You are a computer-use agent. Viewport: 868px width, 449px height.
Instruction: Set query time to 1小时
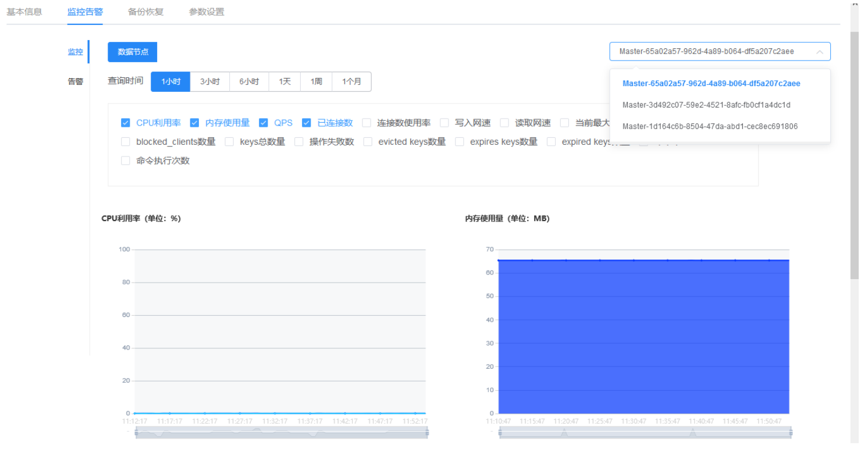pos(170,82)
